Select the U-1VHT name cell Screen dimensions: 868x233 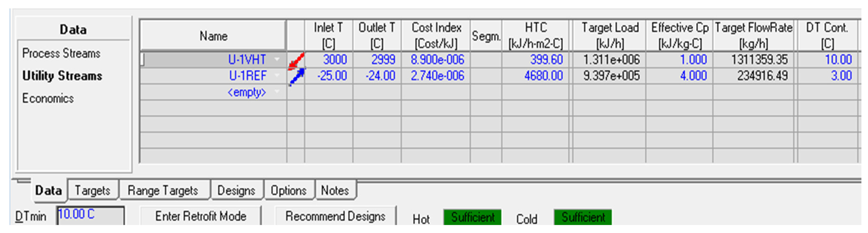point(213,60)
